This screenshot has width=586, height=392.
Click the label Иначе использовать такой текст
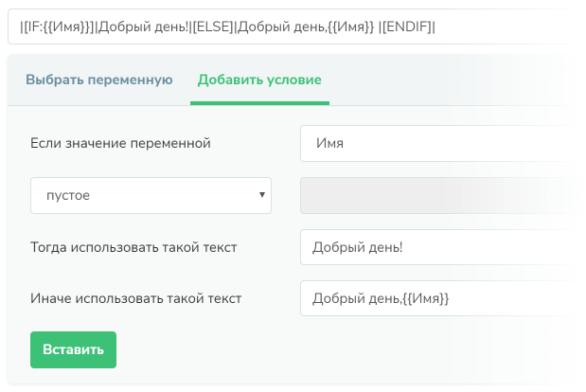(135, 298)
